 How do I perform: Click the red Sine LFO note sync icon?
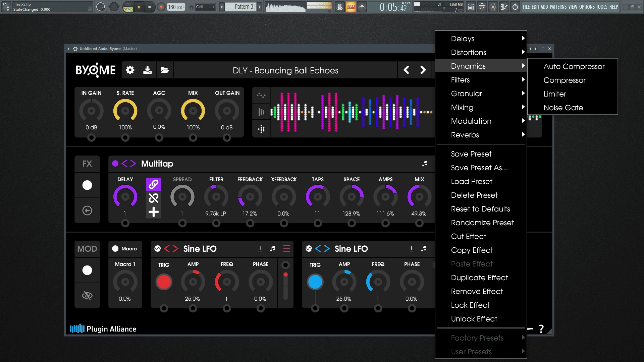coord(272,249)
